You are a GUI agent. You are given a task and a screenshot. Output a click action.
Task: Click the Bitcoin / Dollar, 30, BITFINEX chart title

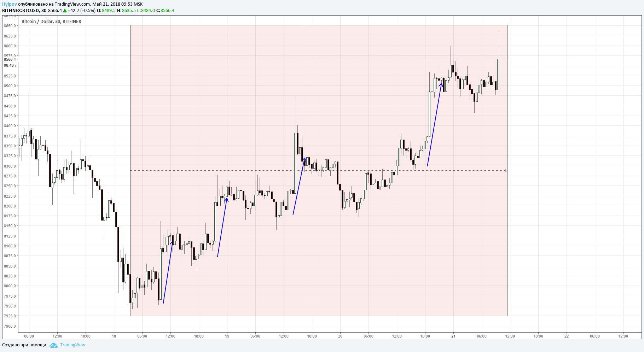point(51,22)
